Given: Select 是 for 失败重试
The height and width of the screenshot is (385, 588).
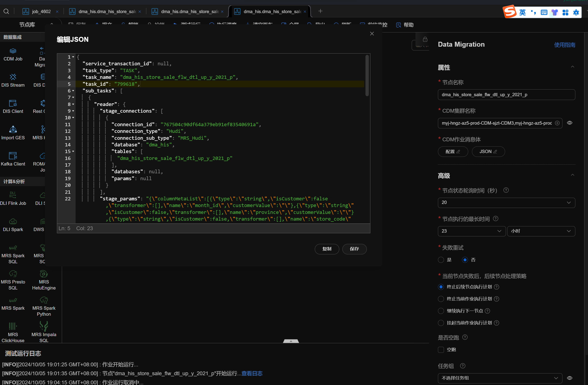Looking at the screenshot, I should (x=441, y=260).
